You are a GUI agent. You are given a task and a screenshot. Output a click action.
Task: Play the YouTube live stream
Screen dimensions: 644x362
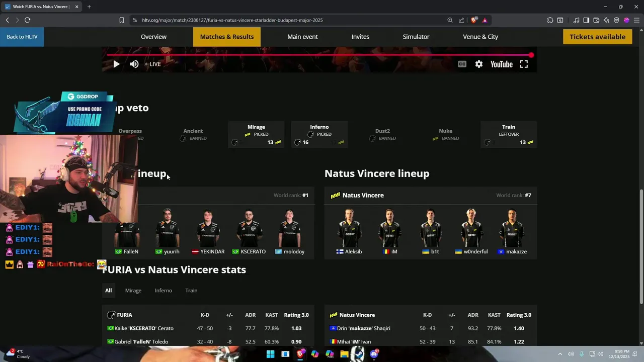click(116, 64)
